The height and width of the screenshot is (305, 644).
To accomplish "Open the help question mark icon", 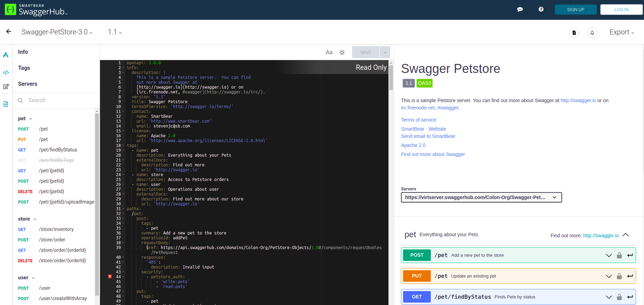I will click(x=541, y=9).
